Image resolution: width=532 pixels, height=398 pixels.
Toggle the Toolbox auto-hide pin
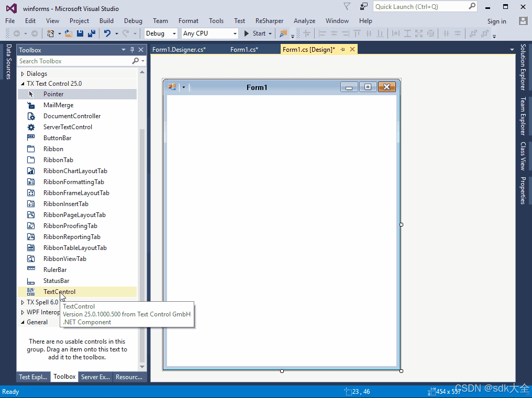(132, 50)
